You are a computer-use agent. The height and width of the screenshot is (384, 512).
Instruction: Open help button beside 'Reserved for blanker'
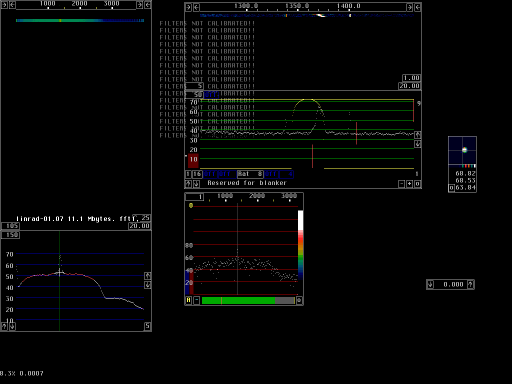188,184
